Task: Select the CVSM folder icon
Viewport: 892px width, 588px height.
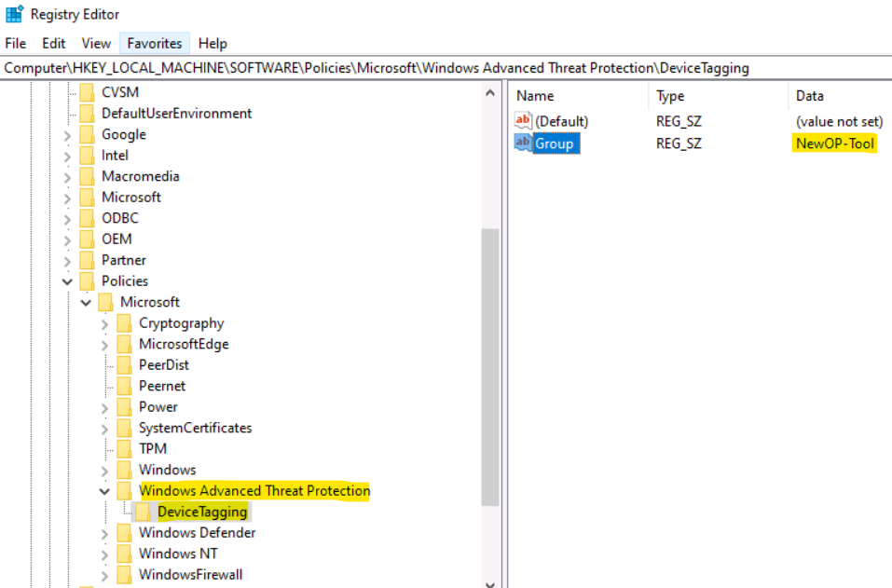Action: coord(87,92)
